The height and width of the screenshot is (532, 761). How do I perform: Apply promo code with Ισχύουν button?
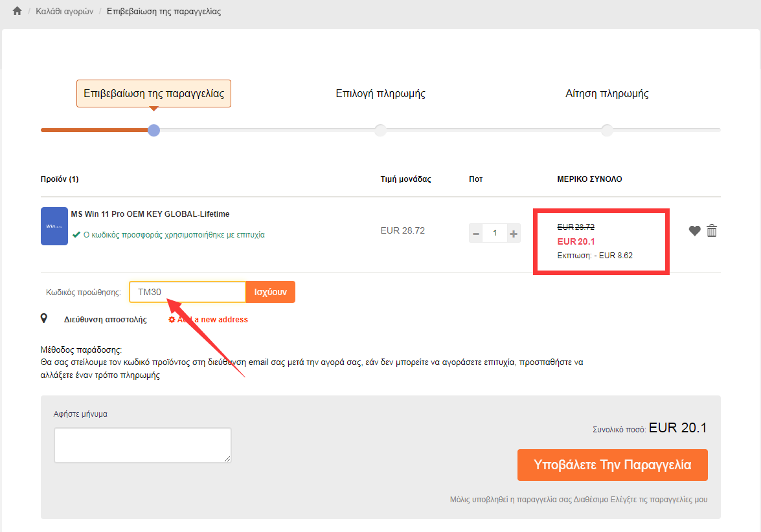coord(271,292)
